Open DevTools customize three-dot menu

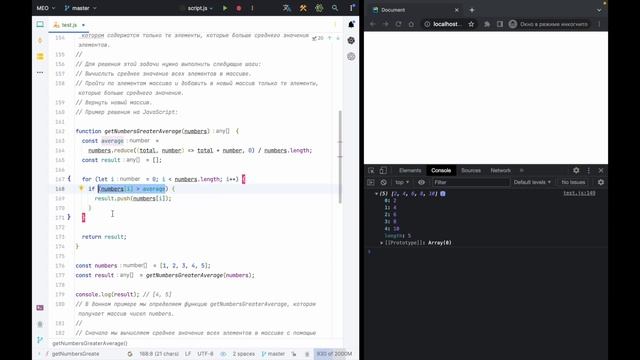(x=589, y=170)
